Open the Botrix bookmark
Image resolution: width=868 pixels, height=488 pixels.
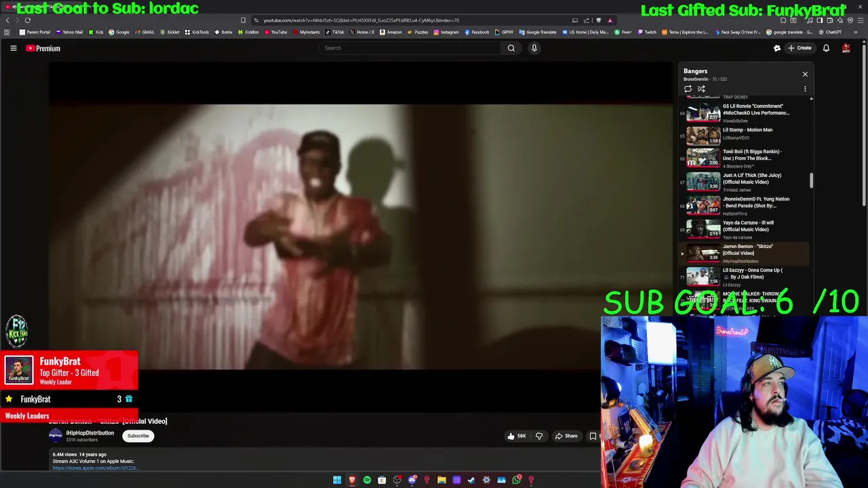coord(224,32)
